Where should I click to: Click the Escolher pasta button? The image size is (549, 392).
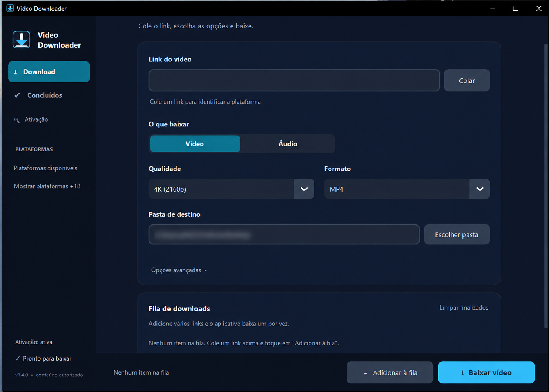457,234
